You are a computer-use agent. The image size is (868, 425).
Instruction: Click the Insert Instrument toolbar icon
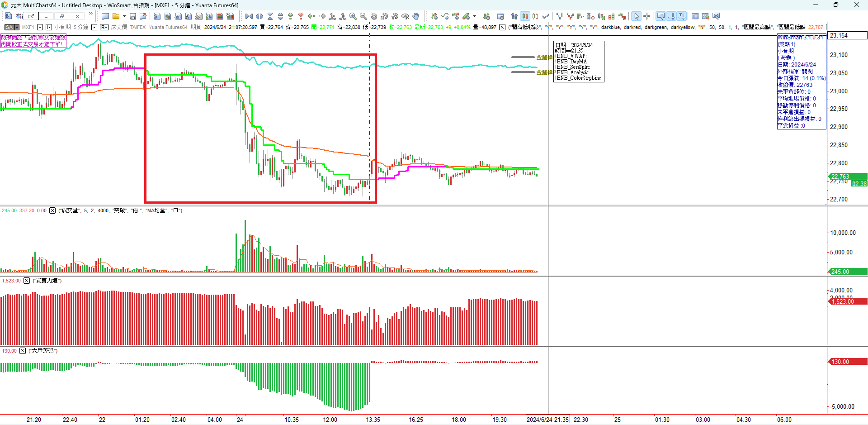[434, 16]
